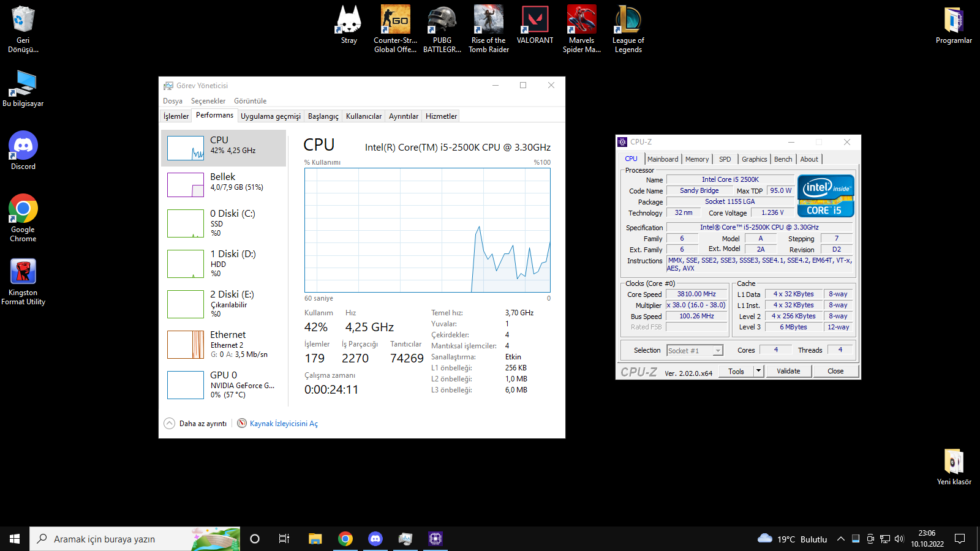Collapse details with Daha az ayrıntı
980x551 pixels.
(195, 424)
